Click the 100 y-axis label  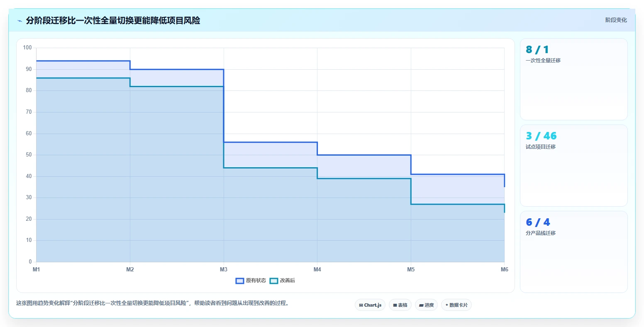tap(27, 48)
